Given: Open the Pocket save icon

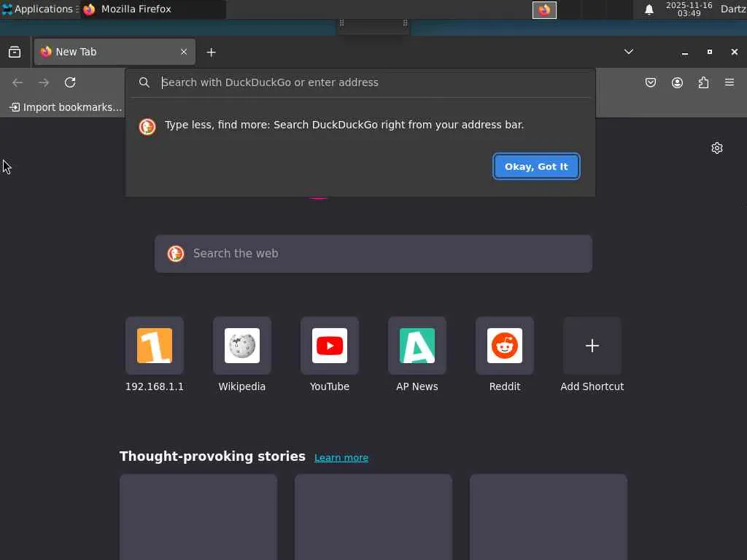Looking at the screenshot, I should 651,83.
